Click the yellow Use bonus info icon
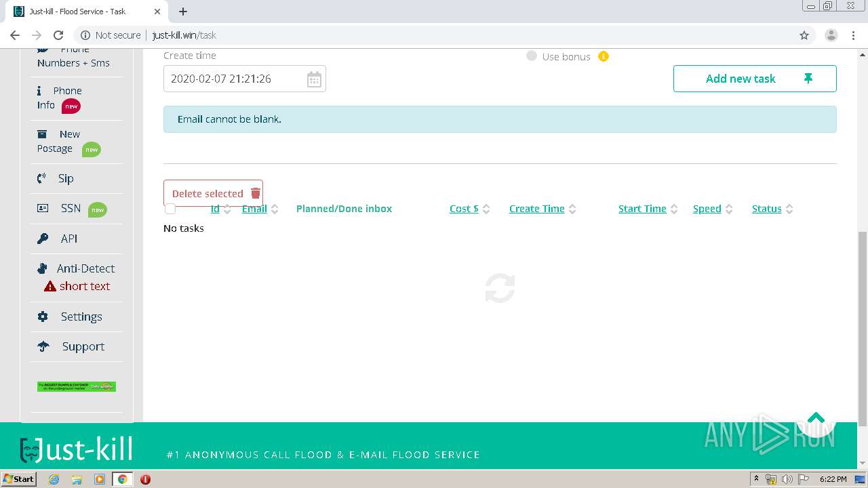The height and width of the screenshot is (488, 868). [x=604, y=56]
